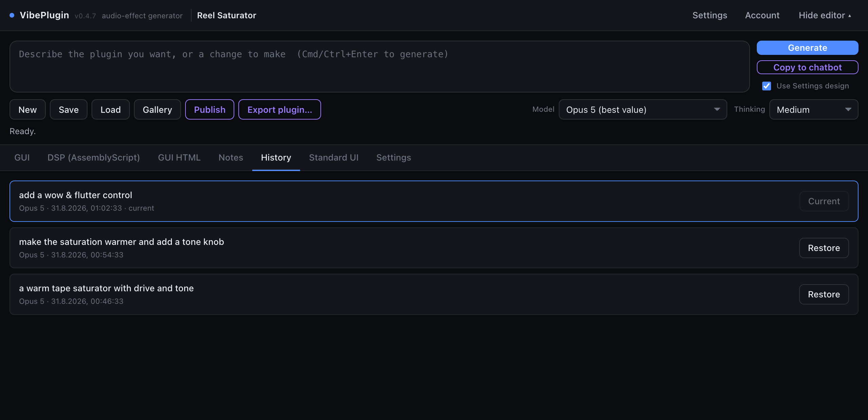Restore the 'a warm tape saturator' version
The width and height of the screenshot is (868, 420).
824,294
